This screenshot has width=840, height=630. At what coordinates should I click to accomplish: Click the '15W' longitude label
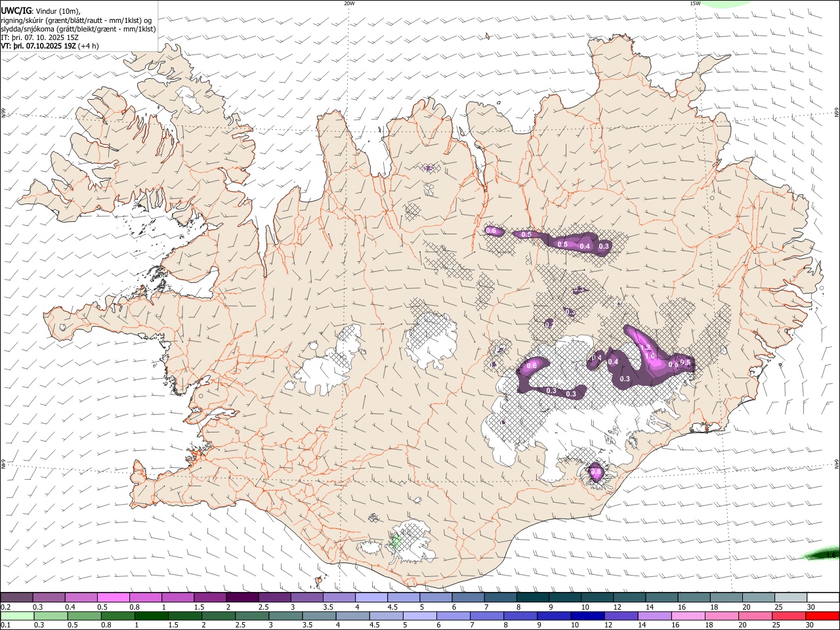pos(695,3)
